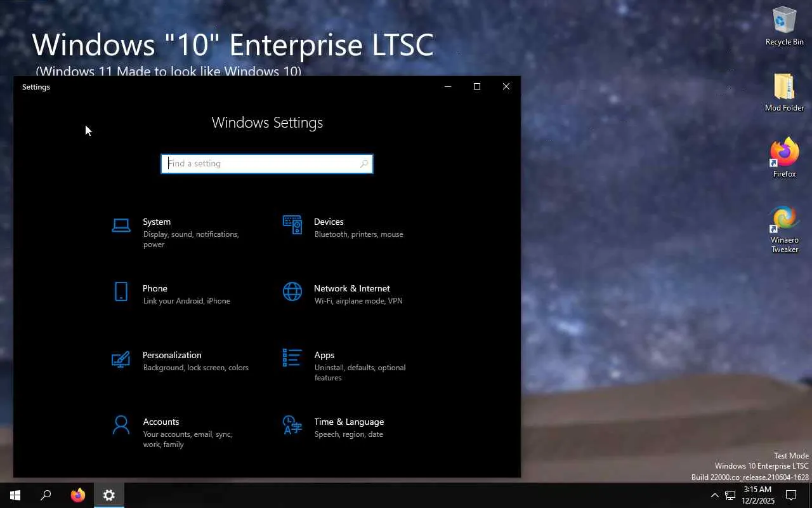The height and width of the screenshot is (508, 812).
Task: Maximize the Settings window
Action: click(477, 87)
